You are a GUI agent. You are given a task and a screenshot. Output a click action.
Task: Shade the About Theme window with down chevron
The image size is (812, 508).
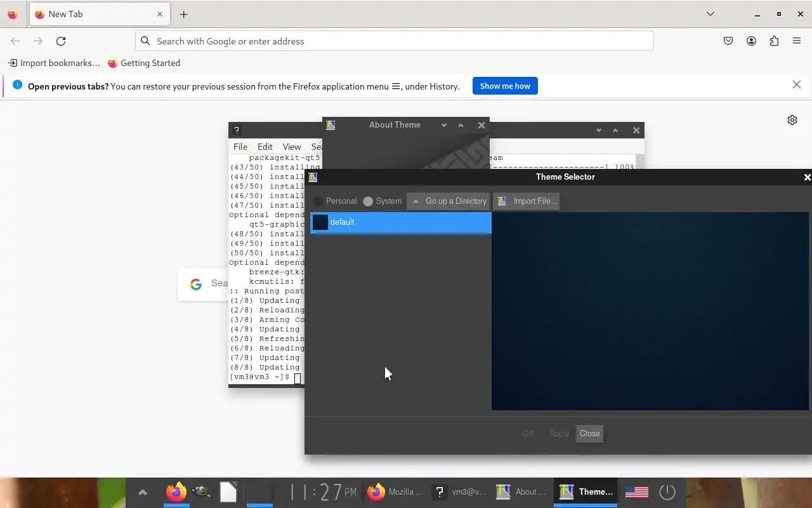click(444, 125)
